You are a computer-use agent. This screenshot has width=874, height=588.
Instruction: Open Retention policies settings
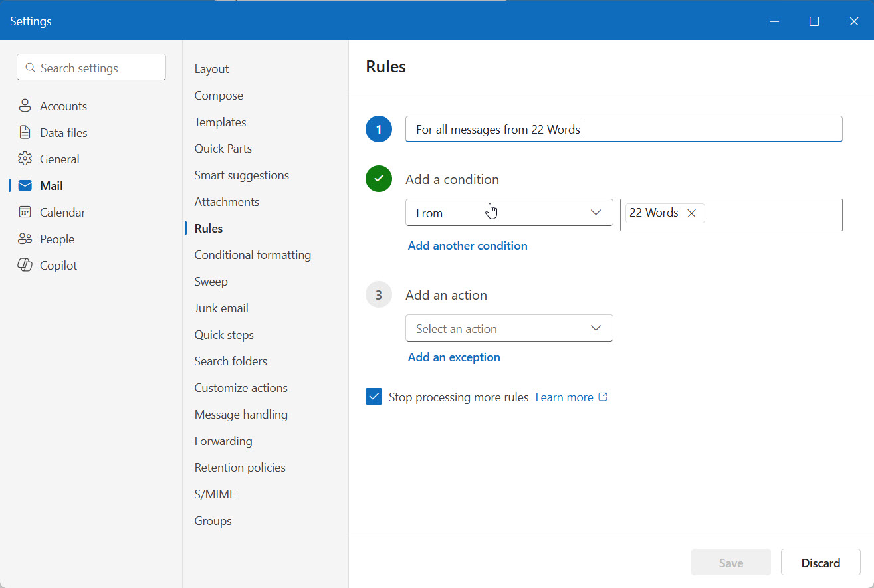click(x=240, y=468)
